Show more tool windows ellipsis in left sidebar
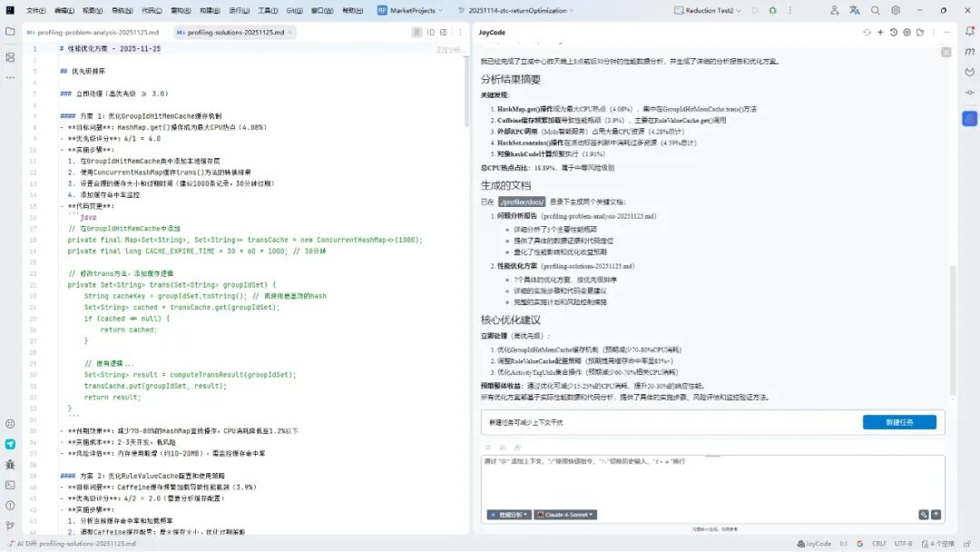The height and width of the screenshot is (552, 980). pos(10,77)
